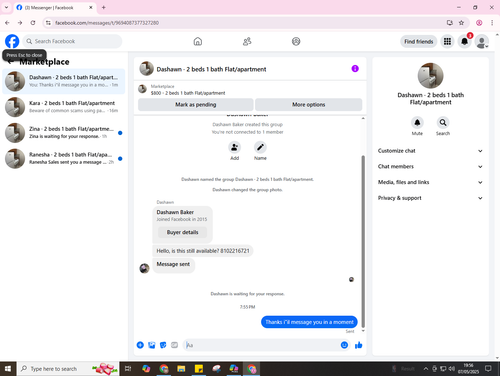Click Add member icon in chat
The image size is (500, 376).
[x=234, y=147]
